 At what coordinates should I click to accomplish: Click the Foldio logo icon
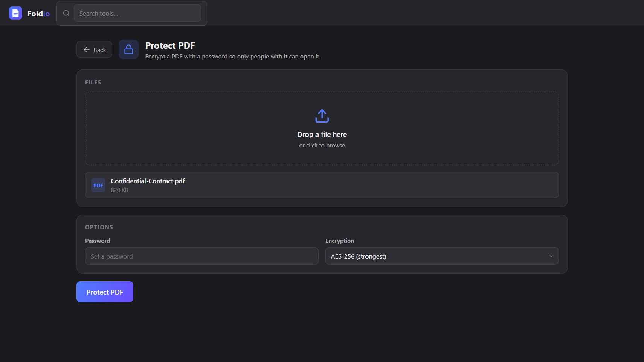[x=15, y=13]
